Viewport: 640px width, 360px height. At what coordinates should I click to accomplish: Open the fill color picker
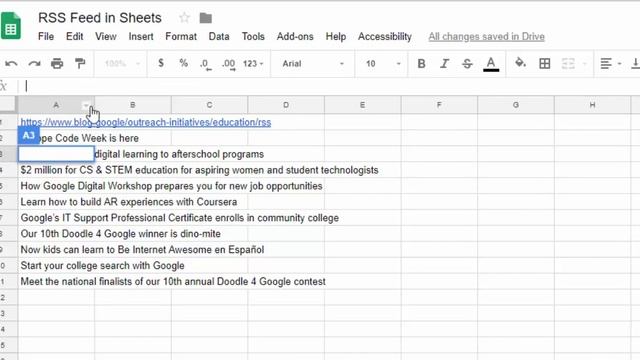[520, 63]
